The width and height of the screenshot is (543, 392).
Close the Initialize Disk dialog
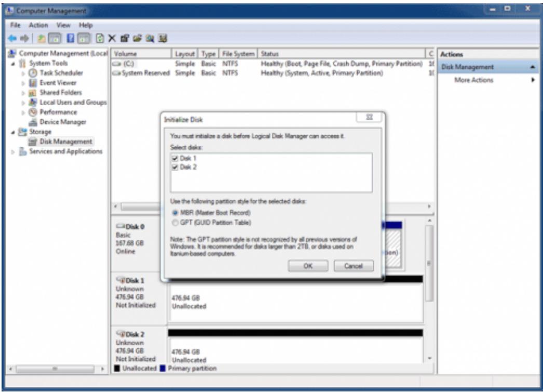point(370,117)
